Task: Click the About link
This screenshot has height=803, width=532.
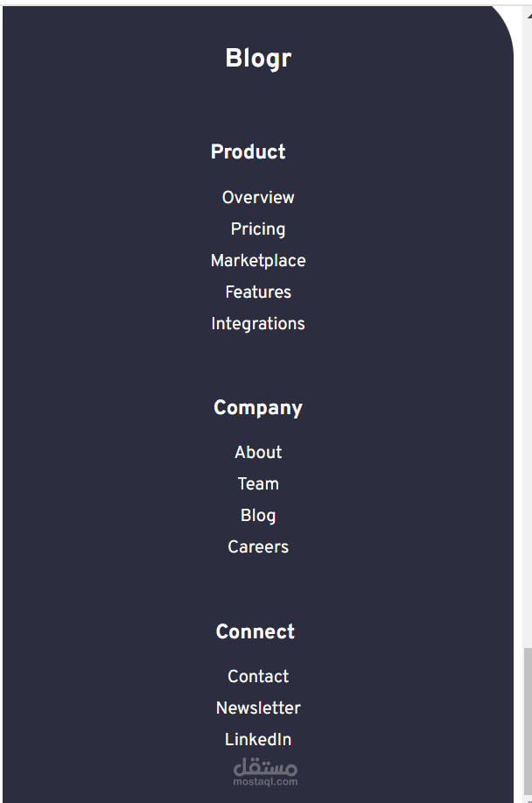Action: pos(258,452)
